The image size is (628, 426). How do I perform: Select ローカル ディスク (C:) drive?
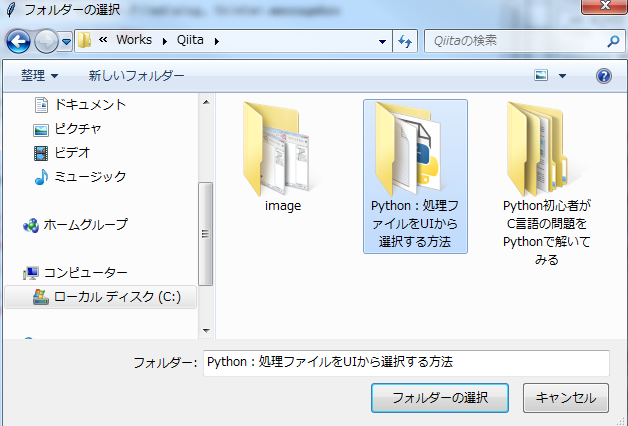101,297
